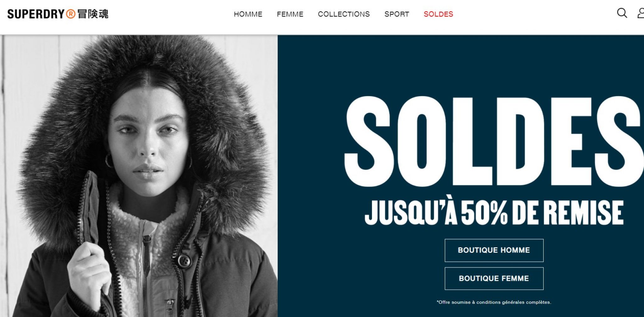The image size is (644, 317).
Task: Click the BOUTIQUE FEMME button
Action: 494,279
